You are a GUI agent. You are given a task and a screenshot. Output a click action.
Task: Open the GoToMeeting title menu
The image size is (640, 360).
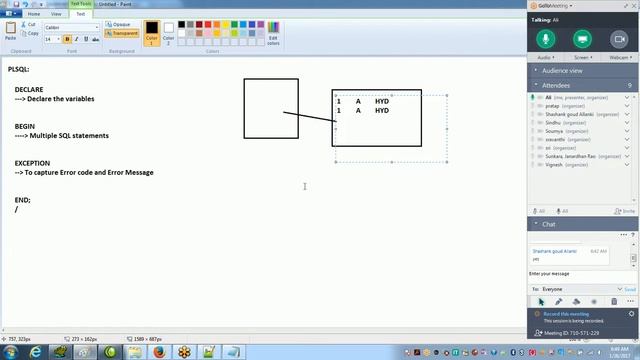[x=555, y=6]
